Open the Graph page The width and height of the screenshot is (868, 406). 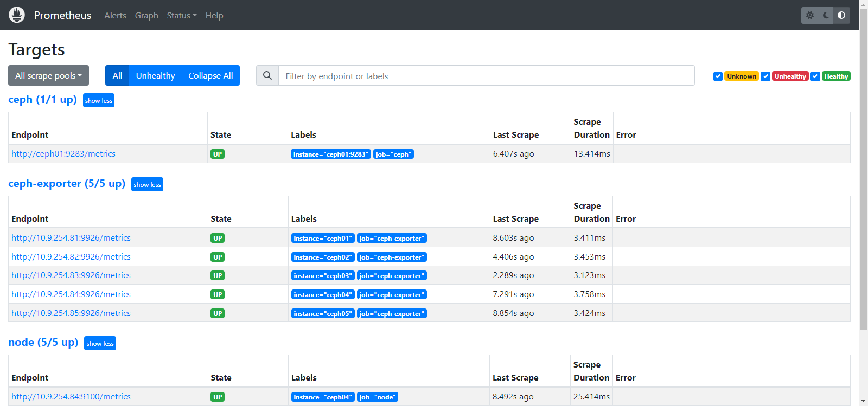pyautogui.click(x=146, y=15)
